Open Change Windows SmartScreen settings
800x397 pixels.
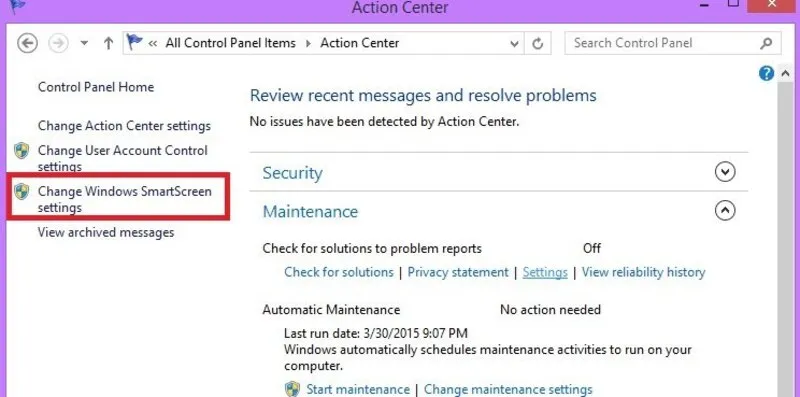coord(124,199)
